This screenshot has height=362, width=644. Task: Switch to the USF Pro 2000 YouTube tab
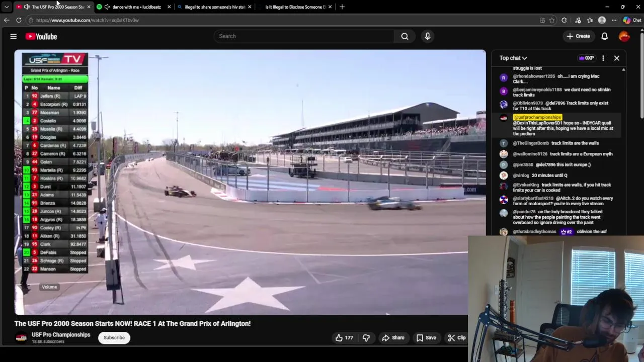click(53, 7)
